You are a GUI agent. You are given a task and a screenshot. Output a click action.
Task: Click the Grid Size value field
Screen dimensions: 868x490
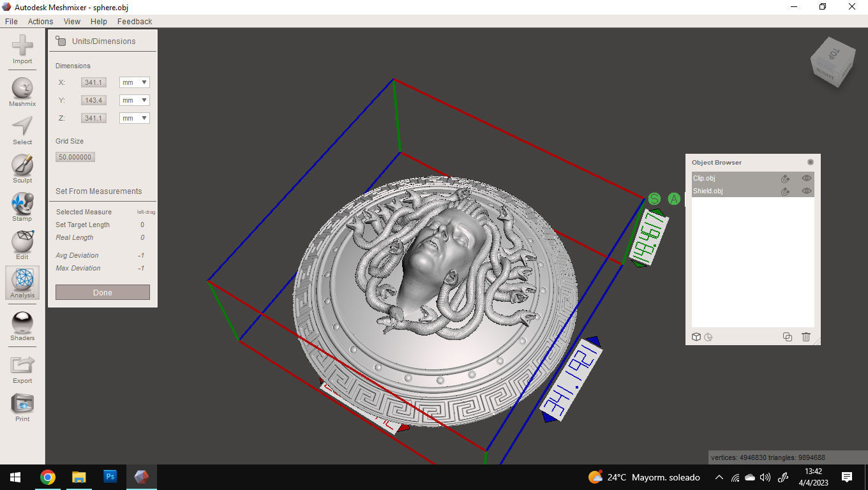tap(75, 157)
